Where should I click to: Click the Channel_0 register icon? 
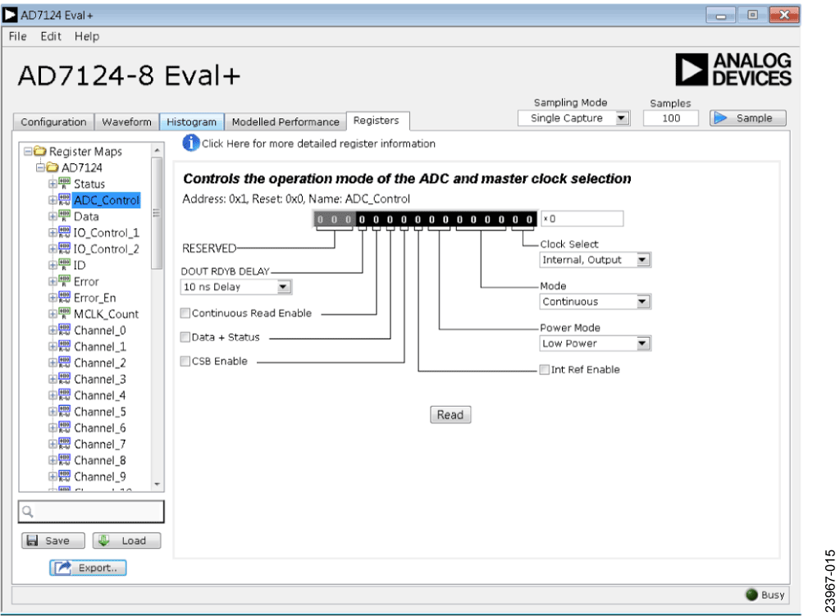(64, 331)
